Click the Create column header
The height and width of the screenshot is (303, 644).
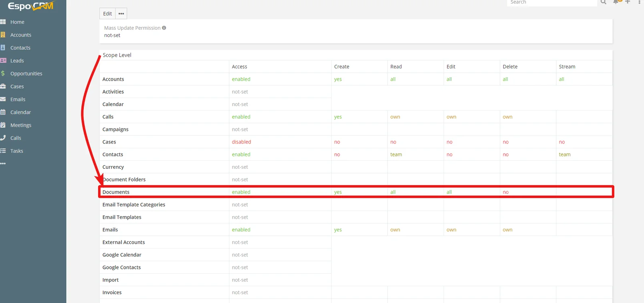point(342,67)
